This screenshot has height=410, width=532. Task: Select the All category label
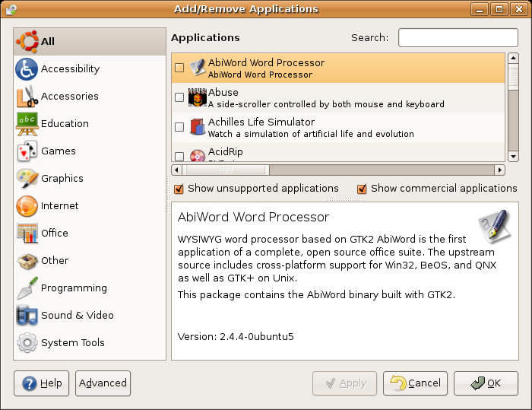point(48,41)
